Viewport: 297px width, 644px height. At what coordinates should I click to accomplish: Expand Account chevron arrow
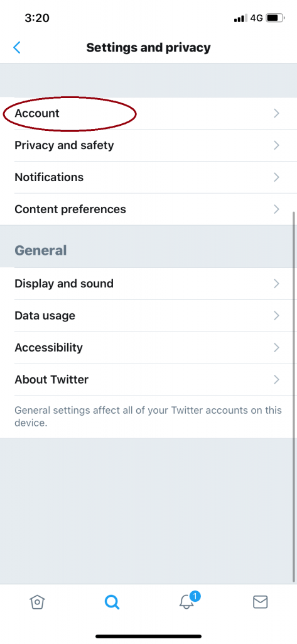[276, 113]
